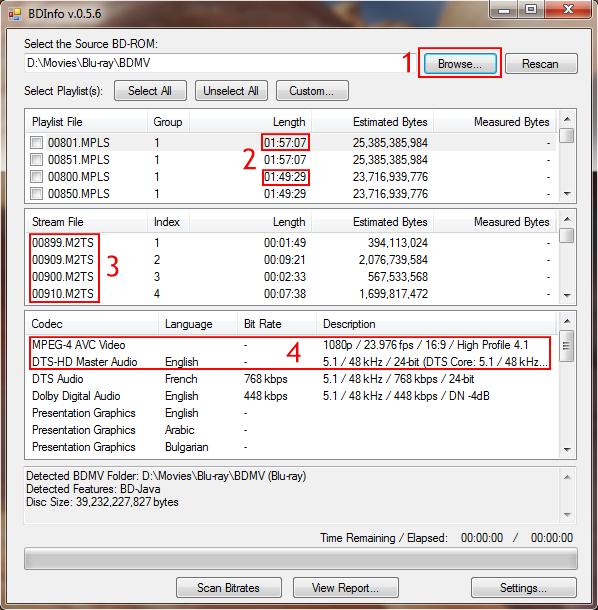This screenshot has height=610, width=598.
Task: Click the playlist list scroll-up arrow
Action: click(567, 119)
